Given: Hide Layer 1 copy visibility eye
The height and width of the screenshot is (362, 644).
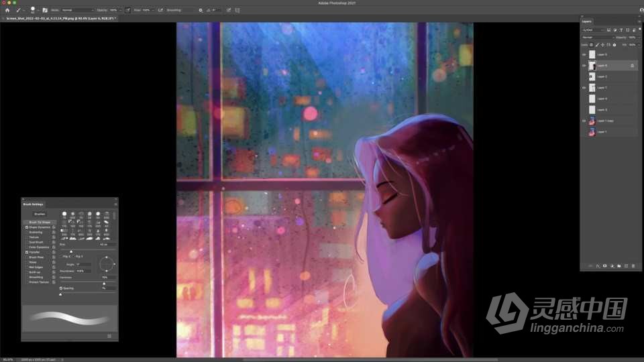Looking at the screenshot, I should (x=584, y=121).
